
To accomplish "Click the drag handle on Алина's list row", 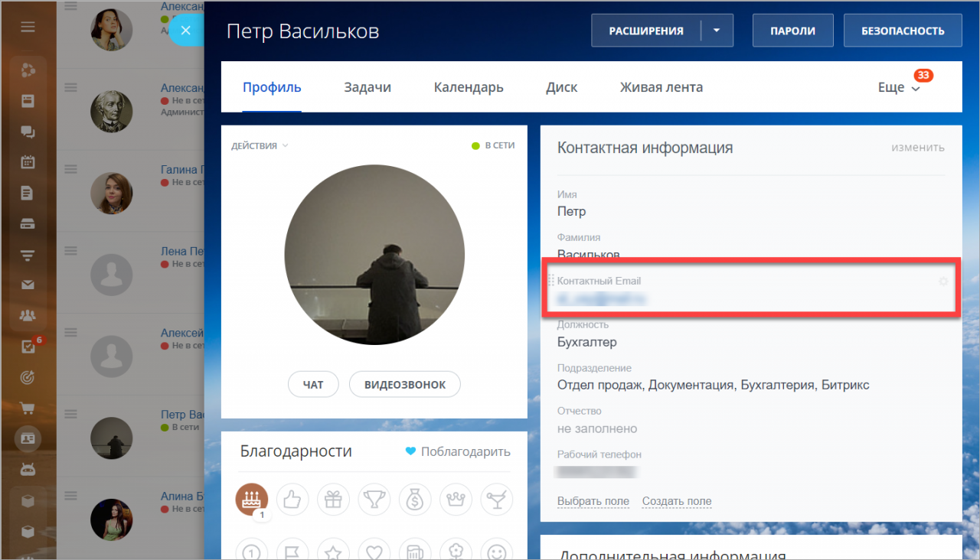I will point(70,495).
